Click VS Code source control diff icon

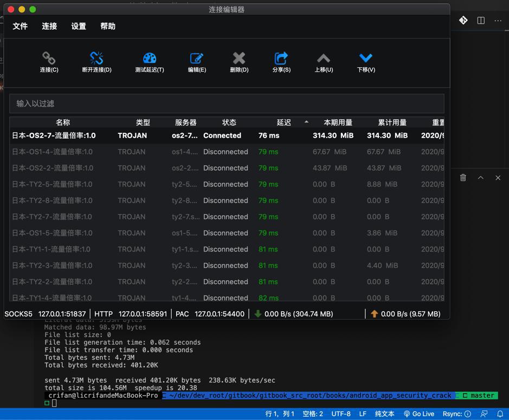463,21
